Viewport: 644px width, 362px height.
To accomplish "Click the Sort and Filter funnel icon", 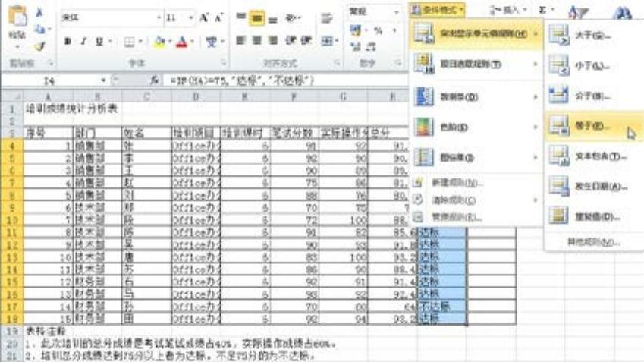I will click(x=578, y=12).
